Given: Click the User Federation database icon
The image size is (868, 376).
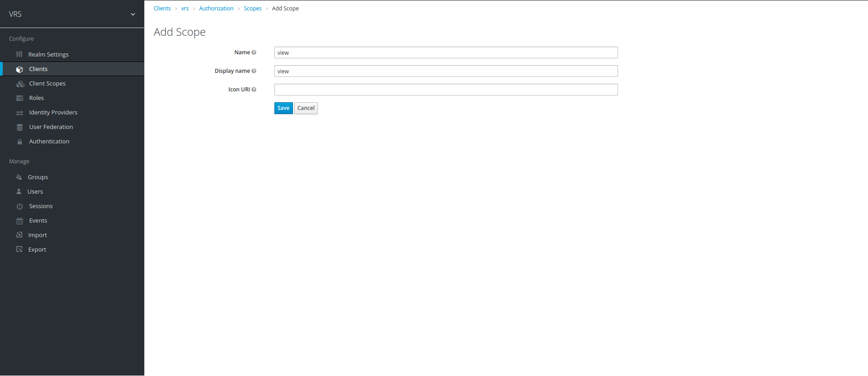Looking at the screenshot, I should coord(19,127).
